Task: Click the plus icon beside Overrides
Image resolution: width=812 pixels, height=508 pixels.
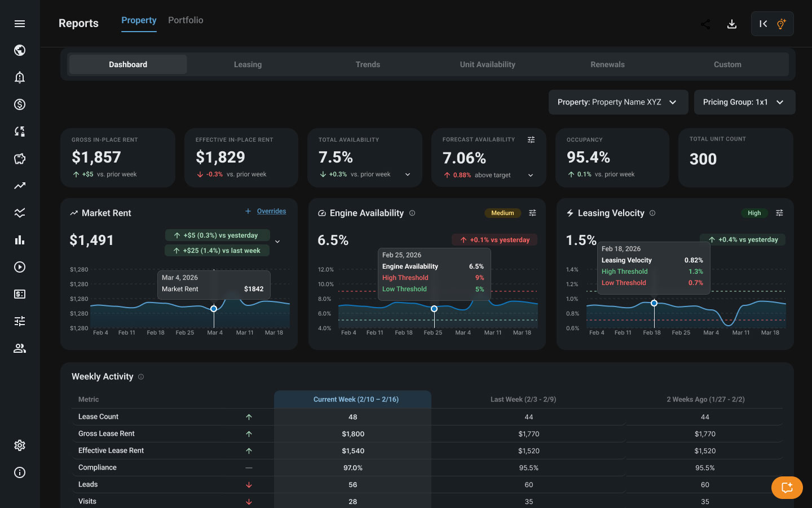Action: (x=248, y=211)
